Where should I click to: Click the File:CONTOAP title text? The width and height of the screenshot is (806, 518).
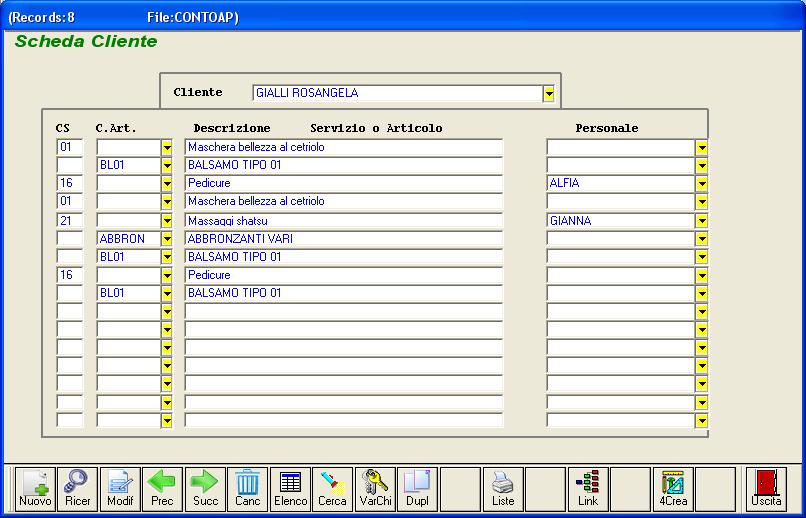point(191,17)
